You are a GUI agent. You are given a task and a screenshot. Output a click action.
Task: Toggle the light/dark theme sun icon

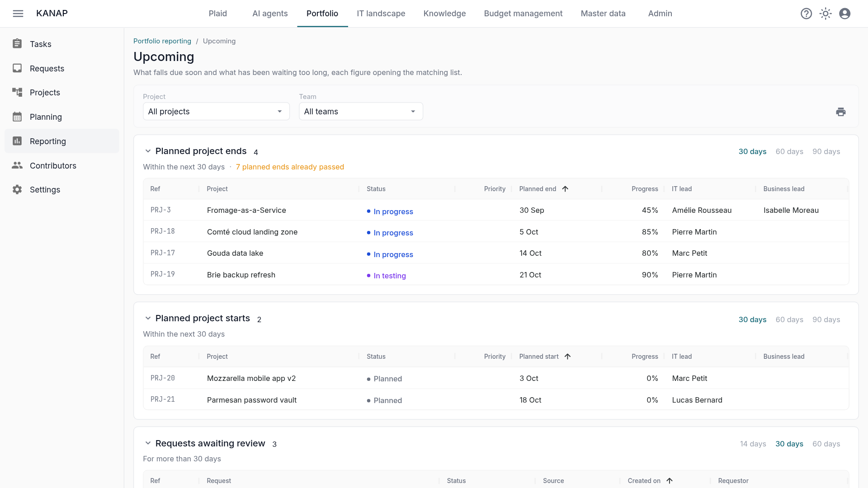pyautogui.click(x=826, y=14)
